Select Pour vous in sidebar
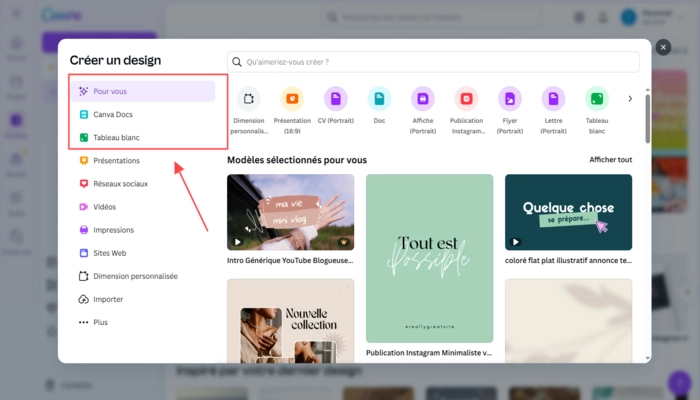This screenshot has height=400, width=700. click(x=143, y=91)
